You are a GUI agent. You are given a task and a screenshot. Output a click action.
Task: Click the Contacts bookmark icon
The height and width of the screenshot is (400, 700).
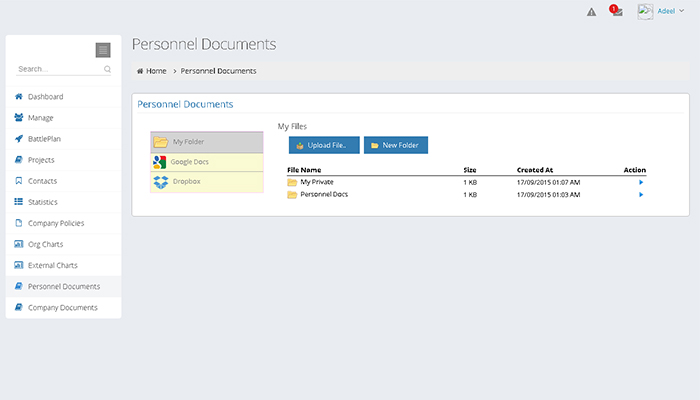[x=19, y=180]
